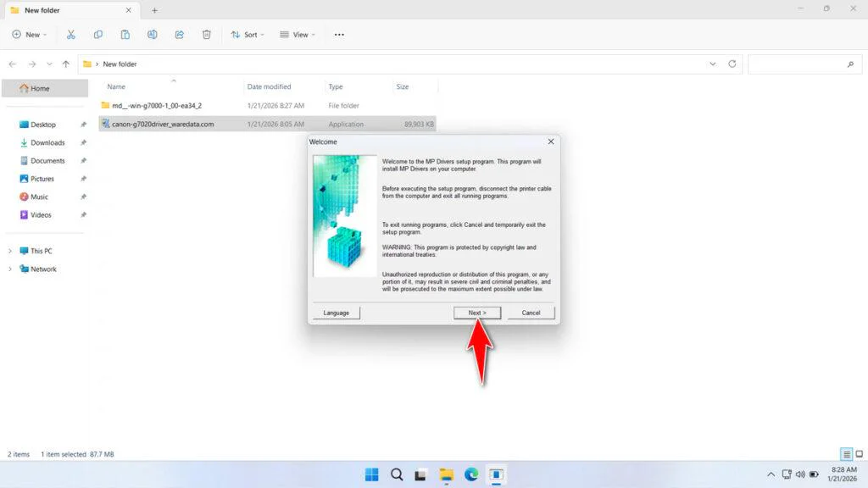Select the Paste icon in the toolbar
The width and height of the screenshot is (868, 488).
(x=125, y=35)
